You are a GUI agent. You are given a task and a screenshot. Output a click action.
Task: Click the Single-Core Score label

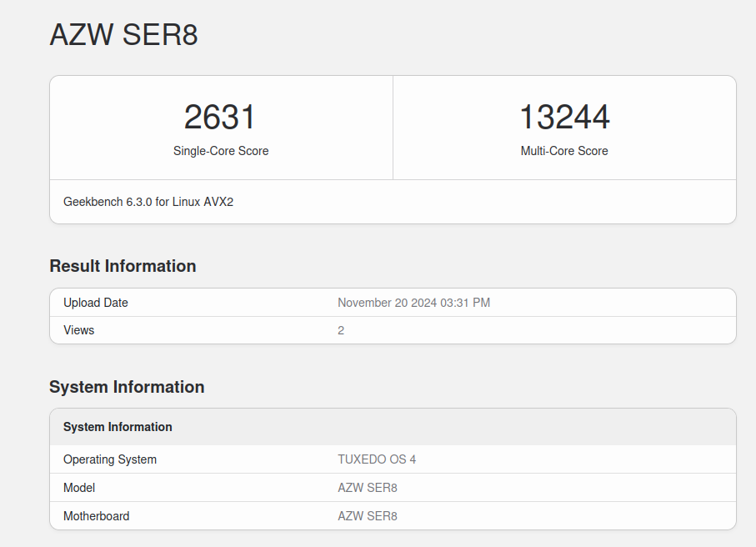pyautogui.click(x=221, y=151)
